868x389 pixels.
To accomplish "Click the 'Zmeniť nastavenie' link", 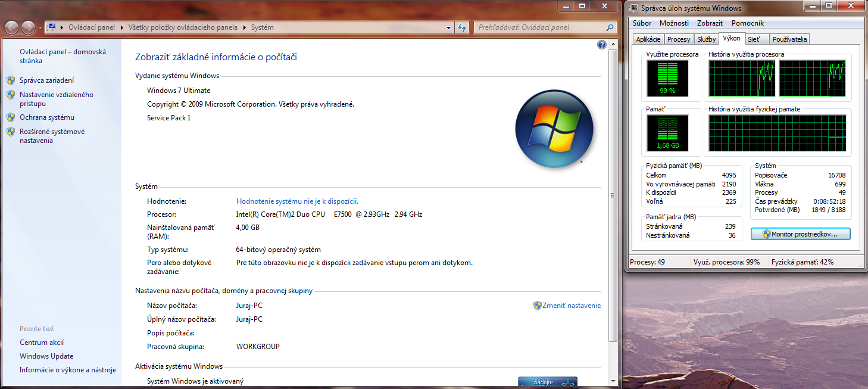I will coord(572,306).
